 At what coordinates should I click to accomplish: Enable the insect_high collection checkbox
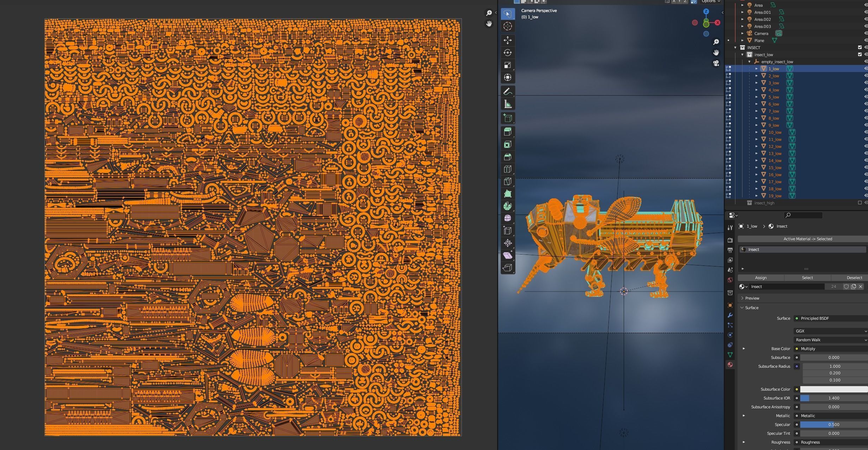tap(860, 203)
